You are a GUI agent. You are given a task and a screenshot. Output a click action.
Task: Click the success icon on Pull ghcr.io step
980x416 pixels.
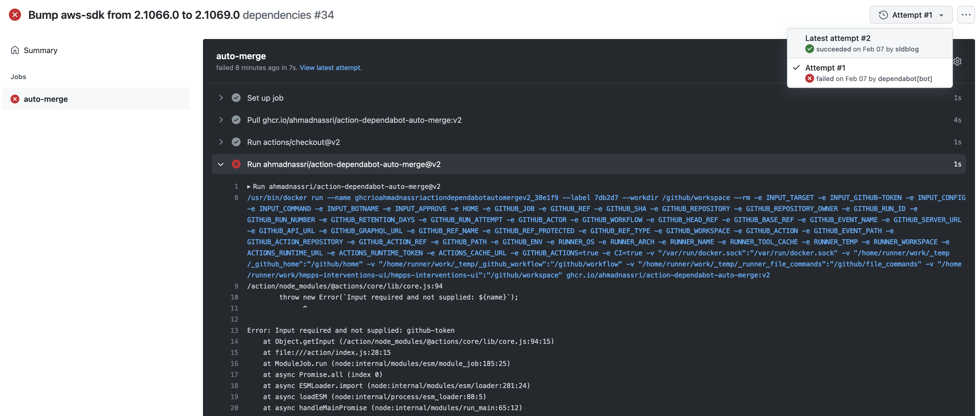click(x=236, y=120)
